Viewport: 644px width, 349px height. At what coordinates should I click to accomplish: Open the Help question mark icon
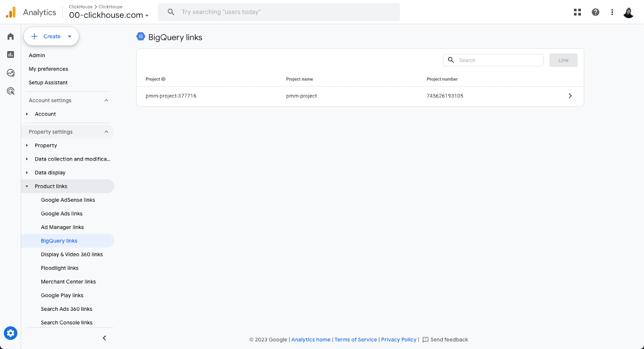[595, 12]
